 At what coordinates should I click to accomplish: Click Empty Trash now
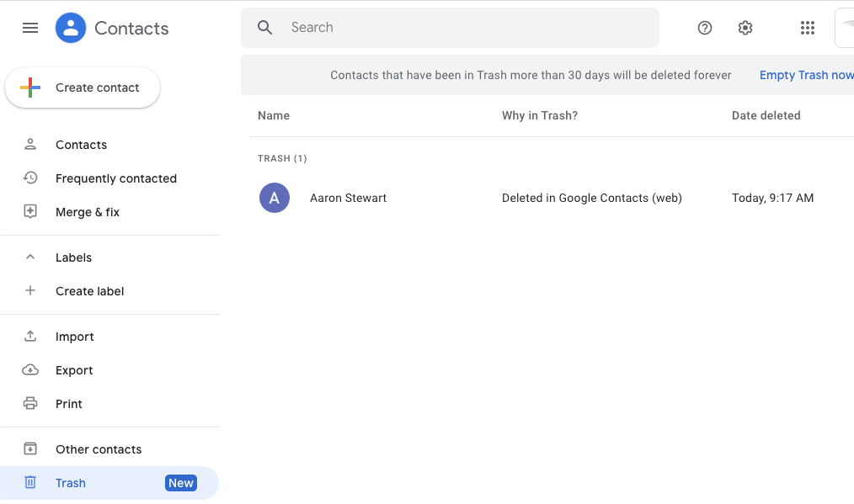click(806, 75)
